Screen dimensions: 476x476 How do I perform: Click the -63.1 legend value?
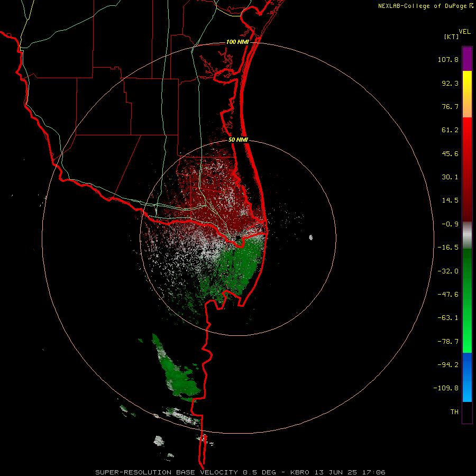pyautogui.click(x=448, y=318)
